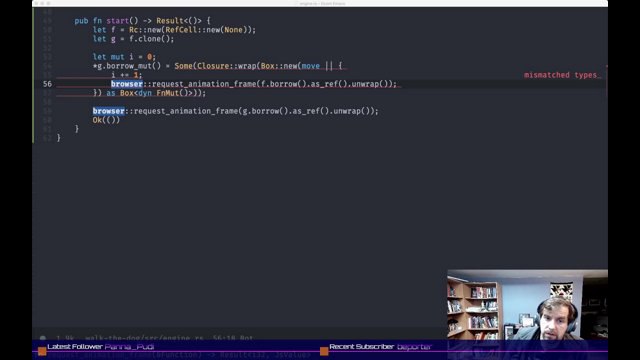This screenshot has width=640, height=360.
Task: Click "Closure::wrap" in the Some expression
Action: (x=227, y=66)
